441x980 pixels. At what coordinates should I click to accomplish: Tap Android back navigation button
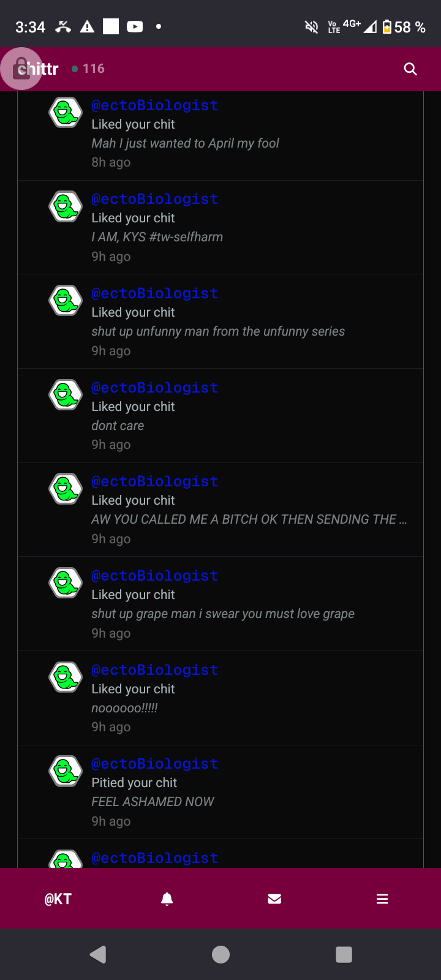(x=98, y=954)
